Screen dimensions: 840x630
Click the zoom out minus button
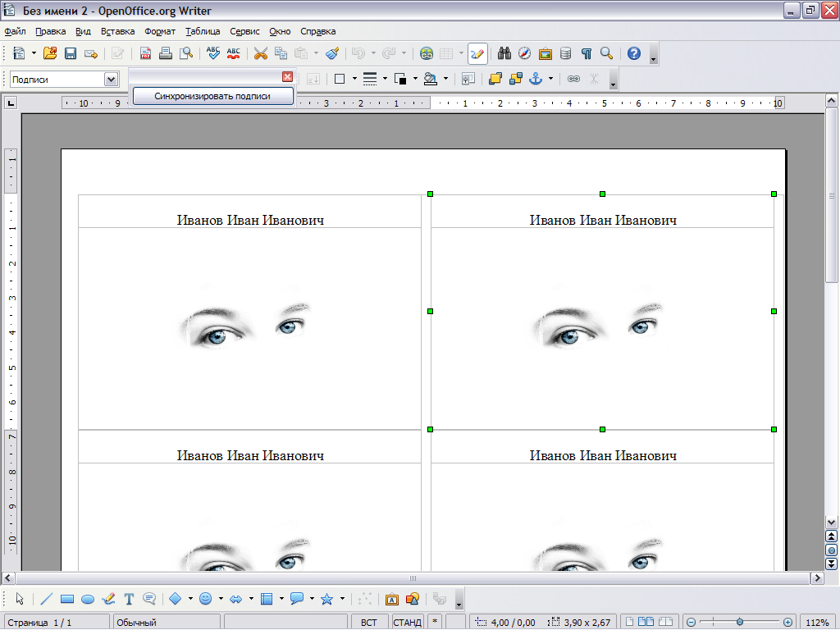(x=691, y=622)
